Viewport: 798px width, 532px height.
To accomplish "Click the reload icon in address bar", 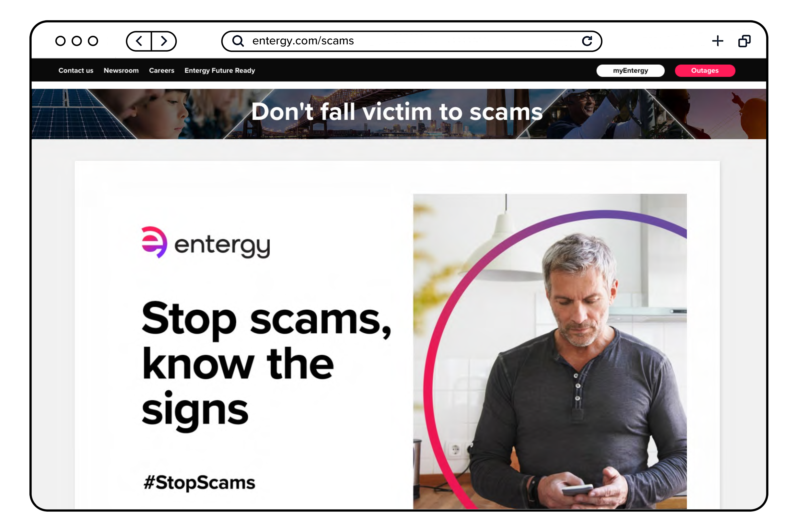I will pos(587,41).
